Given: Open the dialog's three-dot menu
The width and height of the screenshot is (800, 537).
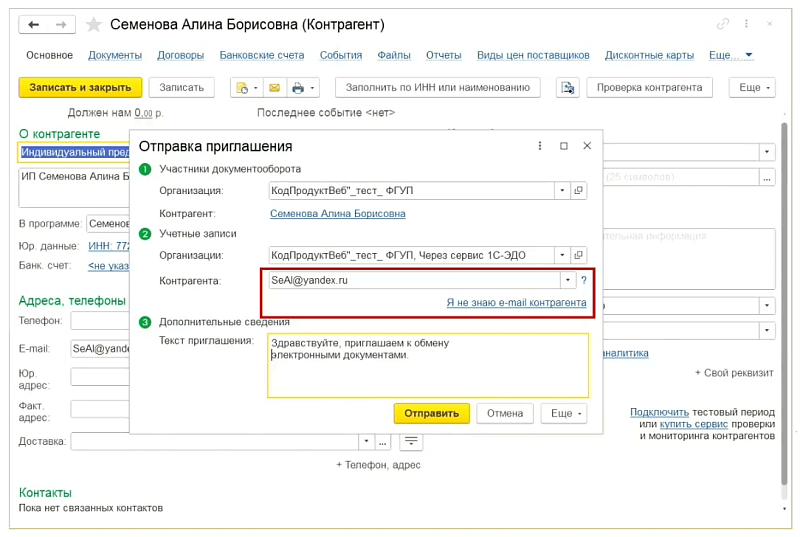Looking at the screenshot, I should pyautogui.click(x=540, y=146).
